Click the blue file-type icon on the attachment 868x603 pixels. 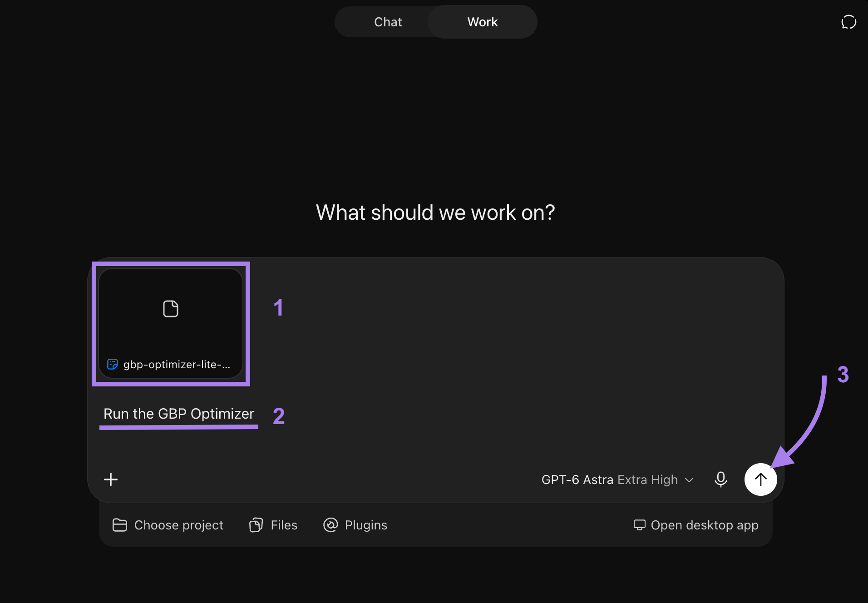pos(112,364)
